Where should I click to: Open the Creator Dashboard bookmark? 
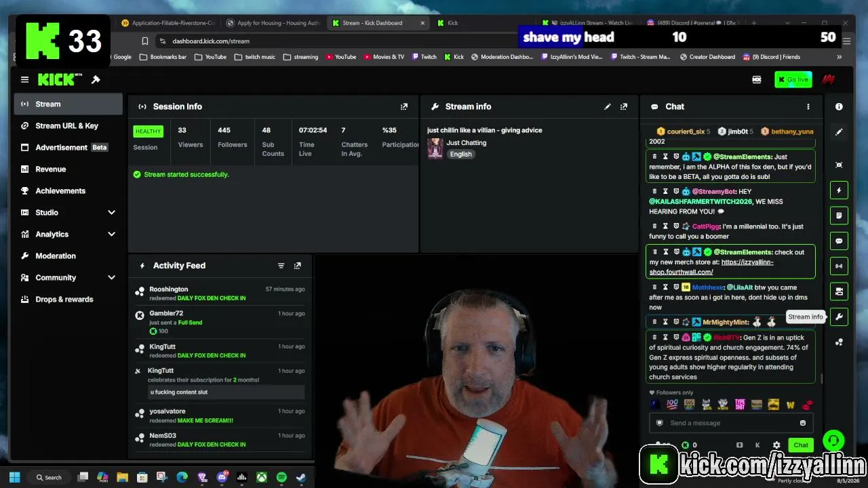point(707,57)
